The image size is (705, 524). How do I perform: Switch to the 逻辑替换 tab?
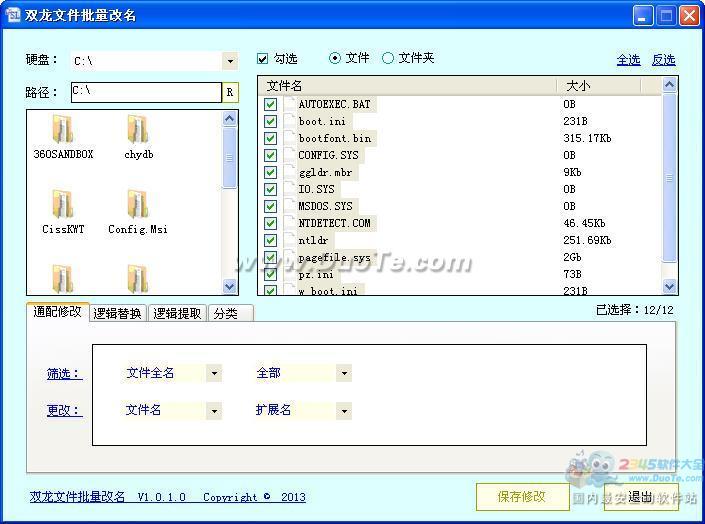point(118,313)
